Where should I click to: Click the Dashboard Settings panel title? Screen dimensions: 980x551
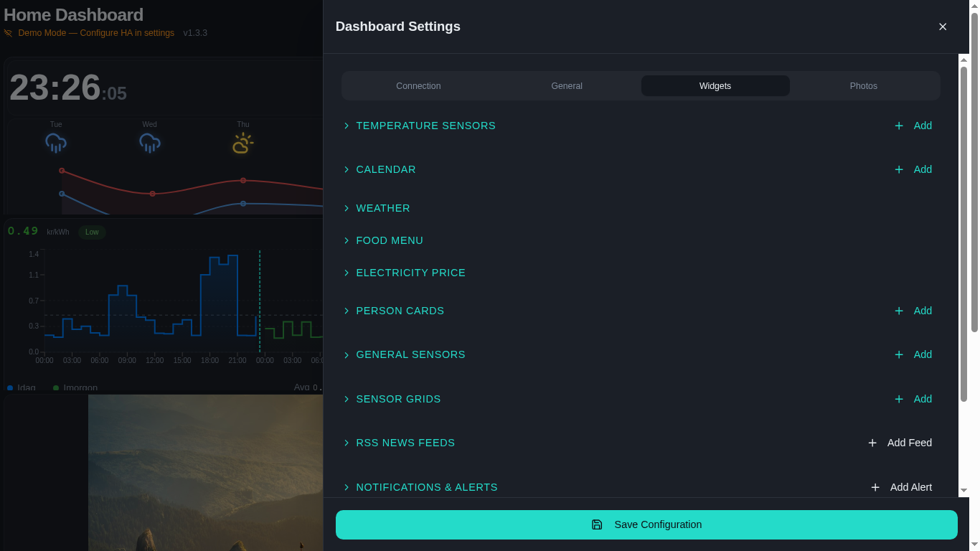coord(398,27)
